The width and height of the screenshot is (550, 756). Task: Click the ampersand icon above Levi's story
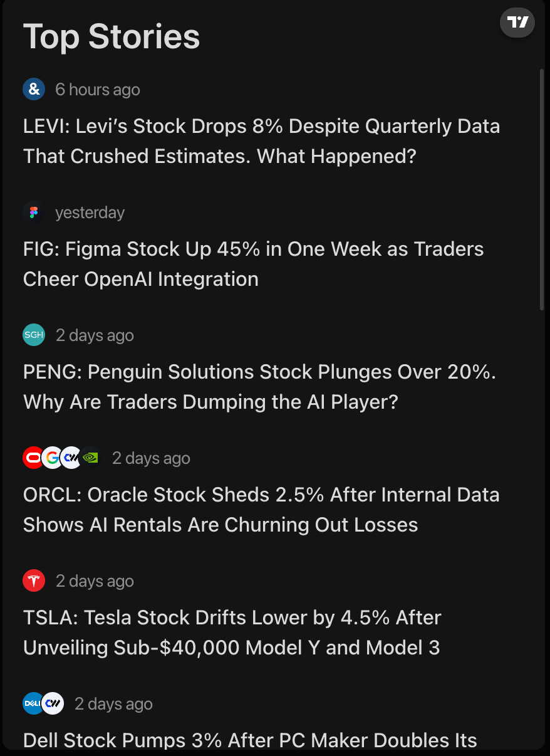tap(34, 90)
